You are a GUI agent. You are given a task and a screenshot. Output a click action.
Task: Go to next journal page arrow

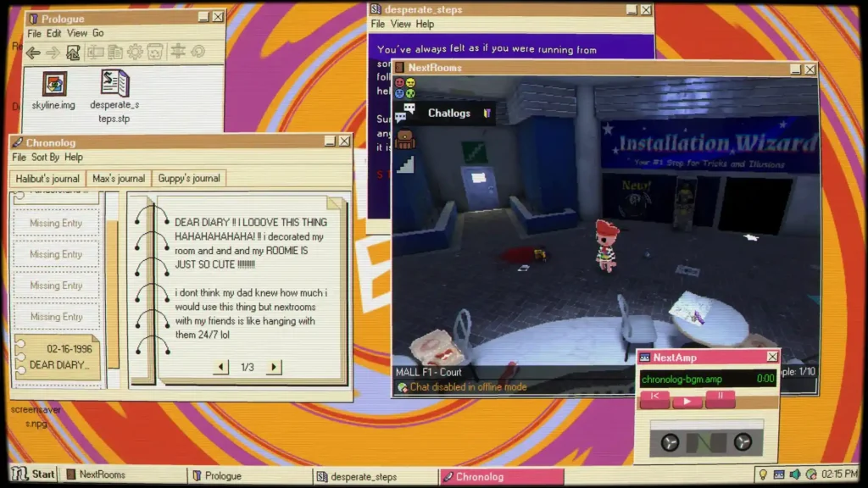click(x=274, y=367)
